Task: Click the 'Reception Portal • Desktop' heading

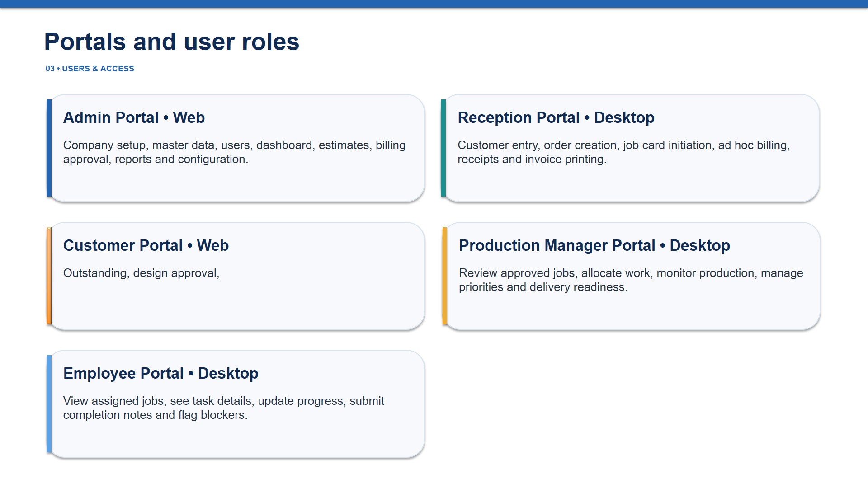Action: coord(556,117)
